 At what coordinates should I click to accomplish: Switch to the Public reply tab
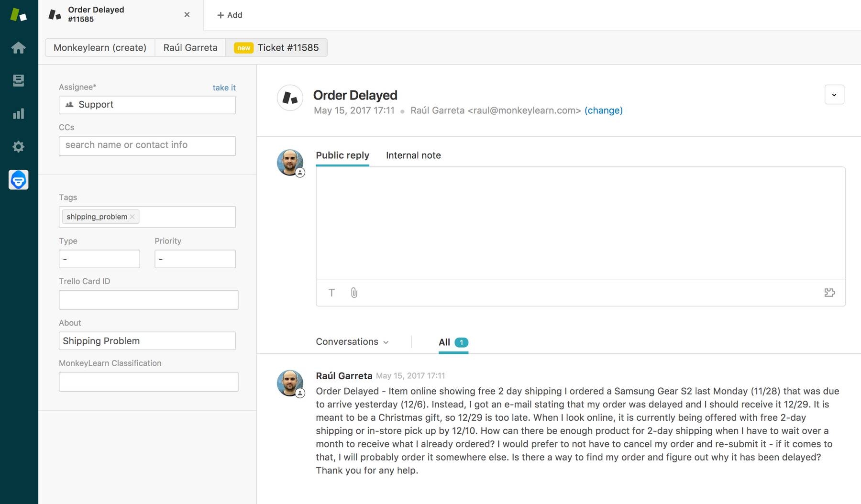pos(342,155)
